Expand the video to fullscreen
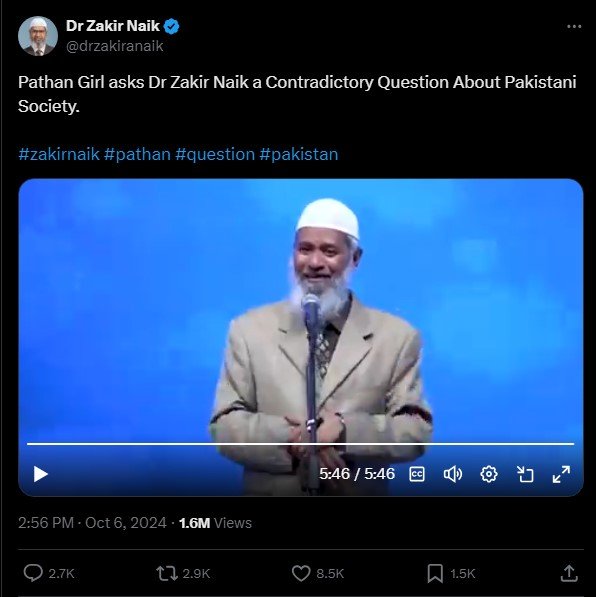Image resolution: width=596 pixels, height=597 pixels. tap(561, 474)
